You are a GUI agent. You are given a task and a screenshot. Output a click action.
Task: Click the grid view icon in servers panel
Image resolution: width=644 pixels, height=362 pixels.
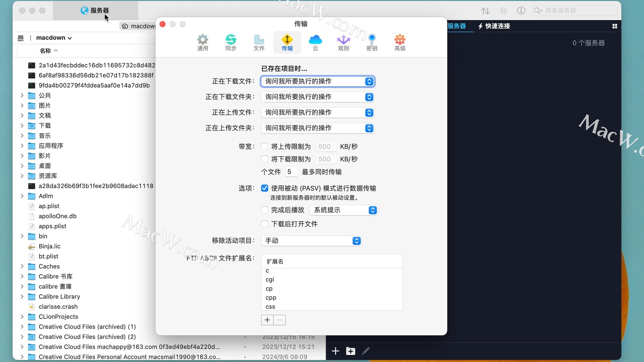[614, 26]
